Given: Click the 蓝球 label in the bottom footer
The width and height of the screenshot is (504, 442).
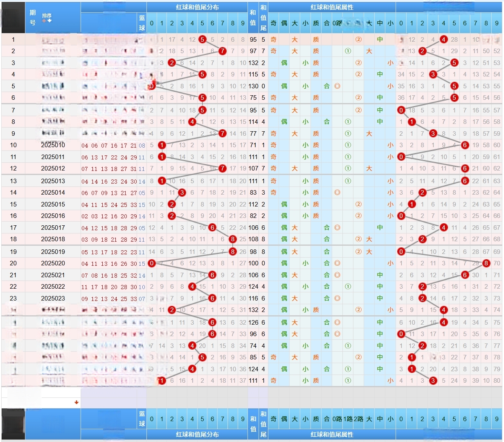Looking at the screenshot, I should [142, 419].
